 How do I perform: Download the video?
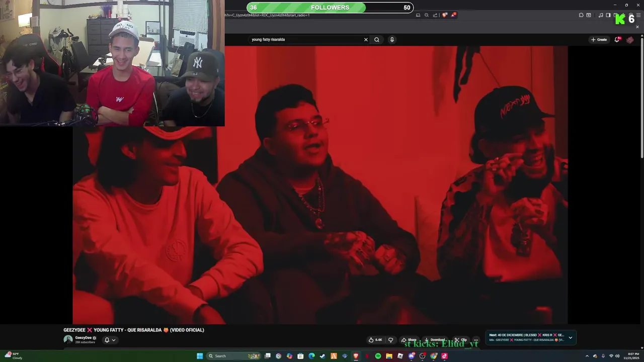[434, 340]
